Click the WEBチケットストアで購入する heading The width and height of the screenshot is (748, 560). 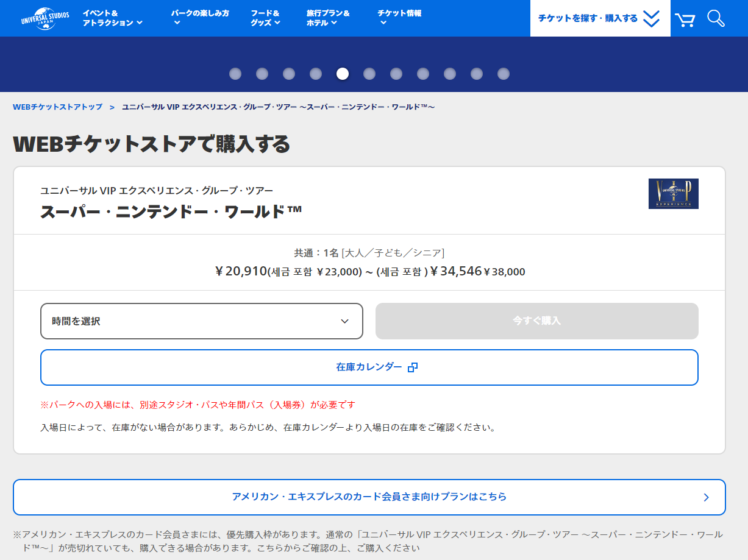coord(151,144)
